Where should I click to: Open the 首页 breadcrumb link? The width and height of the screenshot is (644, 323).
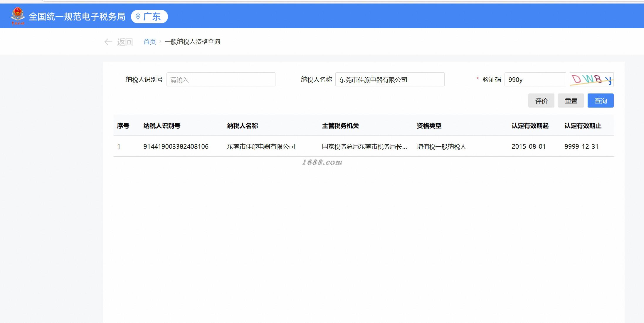tap(149, 42)
